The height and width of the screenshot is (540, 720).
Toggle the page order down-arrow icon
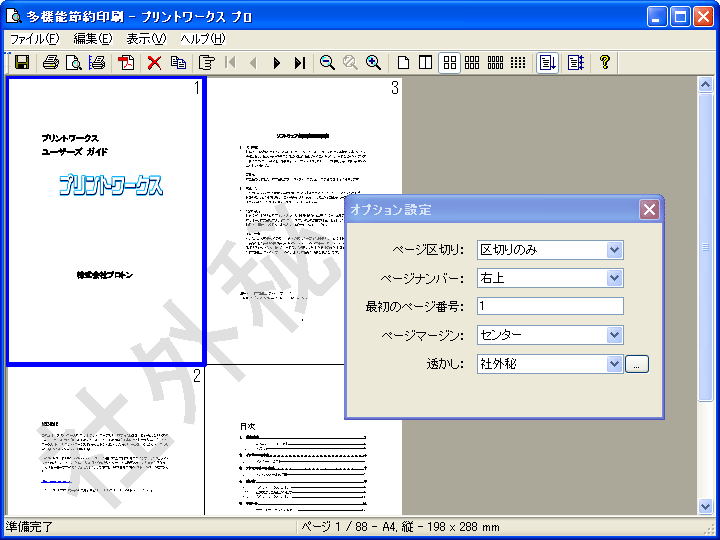[x=547, y=62]
